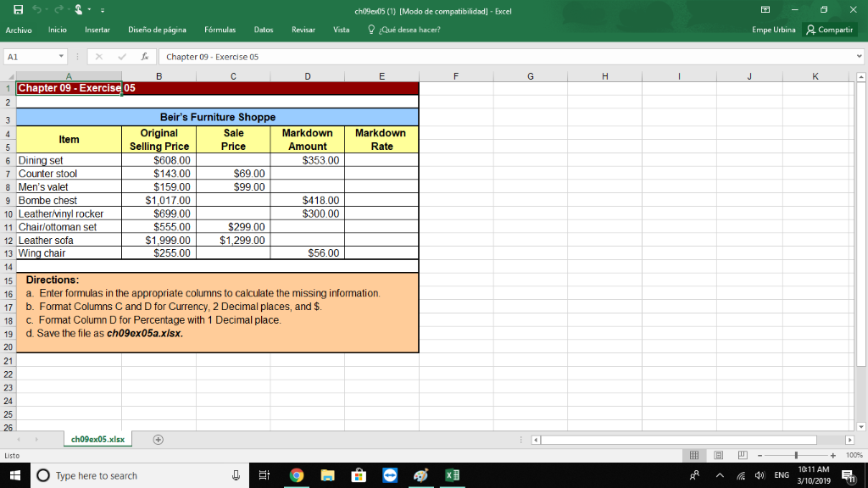Select the 'Markdown Rate' header cell
The image size is (868, 488).
coord(381,140)
